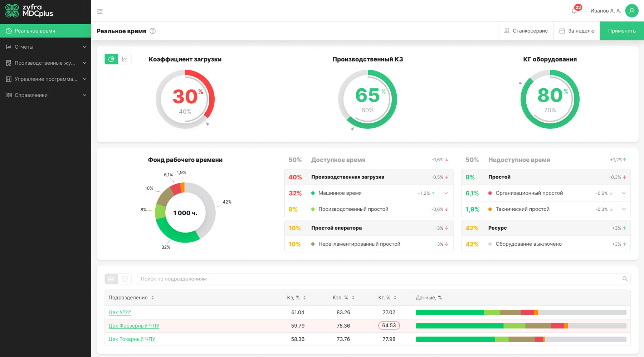Switch to line chart view
The width and height of the screenshot is (644, 357).
(125, 59)
